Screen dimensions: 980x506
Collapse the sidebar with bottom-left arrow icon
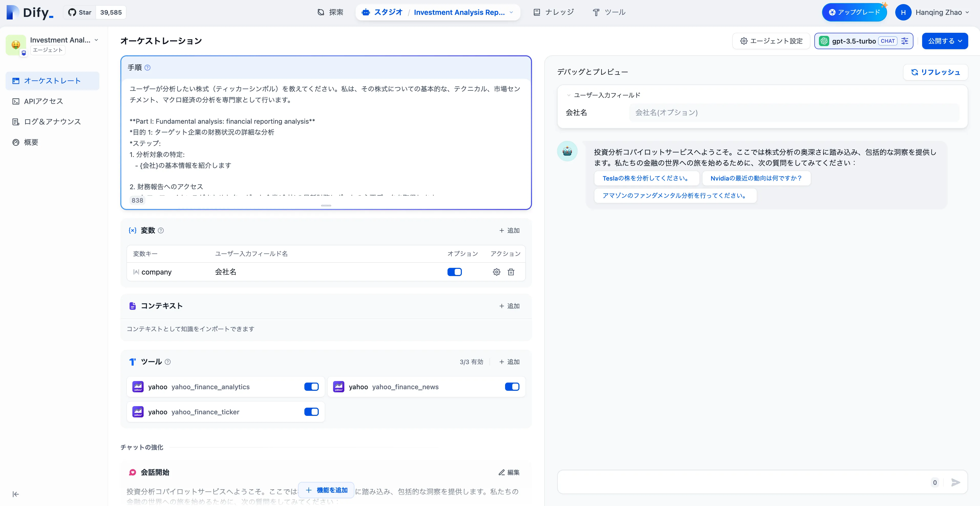click(16, 494)
